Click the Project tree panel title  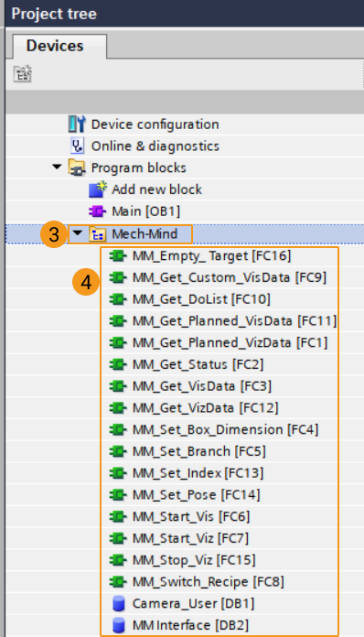click(x=54, y=14)
